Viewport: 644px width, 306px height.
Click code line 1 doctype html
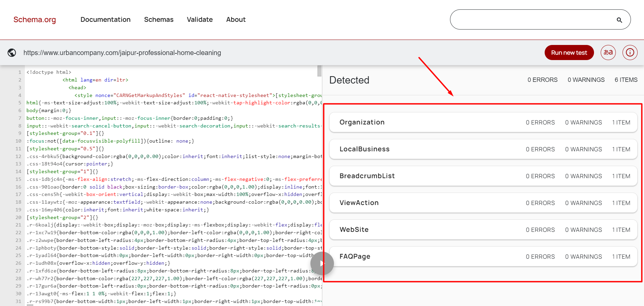pos(49,72)
